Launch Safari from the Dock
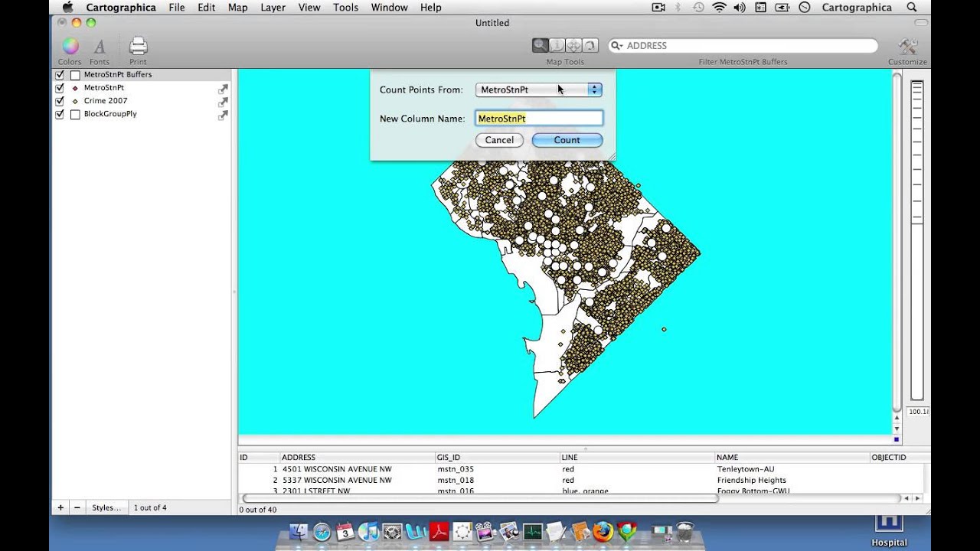Viewport: 980px width, 551px height. 322,531
